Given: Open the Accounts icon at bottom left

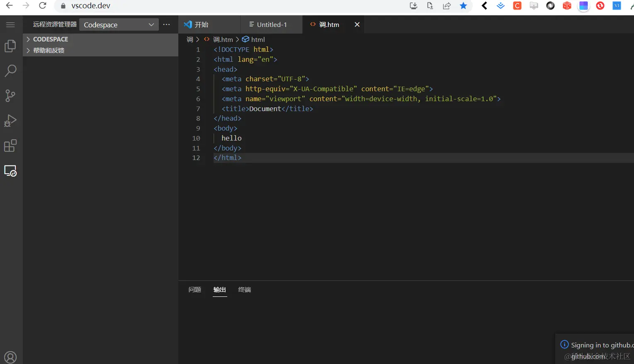Looking at the screenshot, I should pyautogui.click(x=10, y=357).
